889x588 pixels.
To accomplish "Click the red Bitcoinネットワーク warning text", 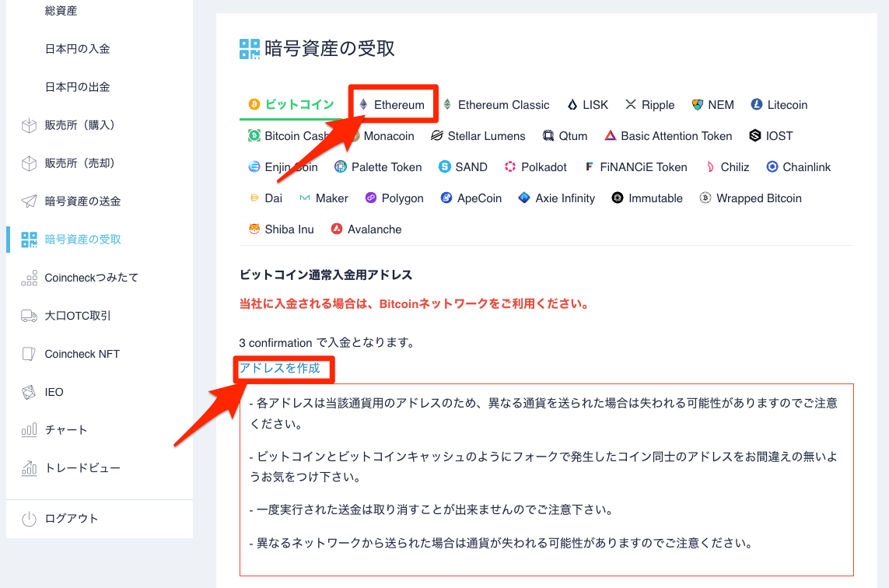I will pyautogui.click(x=414, y=304).
